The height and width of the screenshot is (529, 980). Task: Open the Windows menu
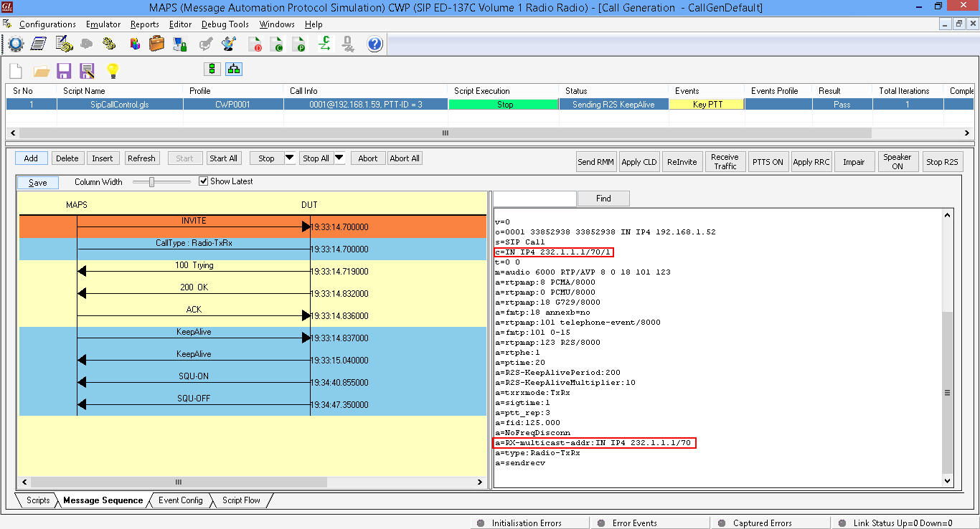277,24
